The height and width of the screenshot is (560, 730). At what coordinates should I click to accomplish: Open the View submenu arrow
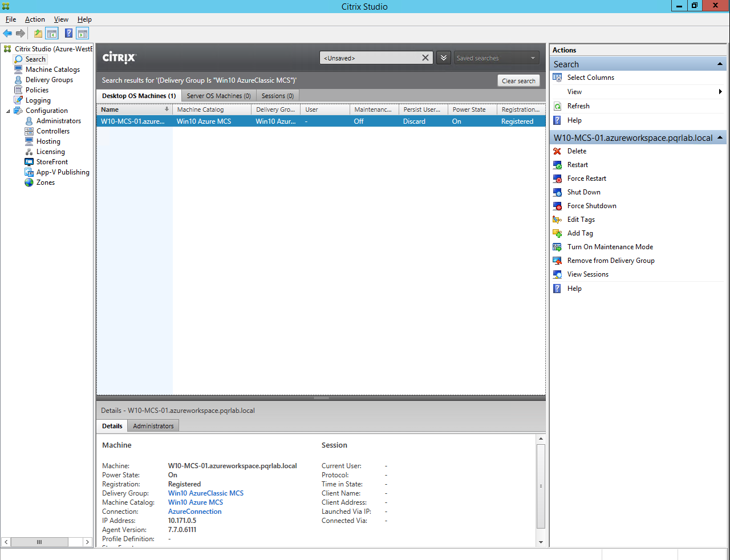tap(720, 92)
